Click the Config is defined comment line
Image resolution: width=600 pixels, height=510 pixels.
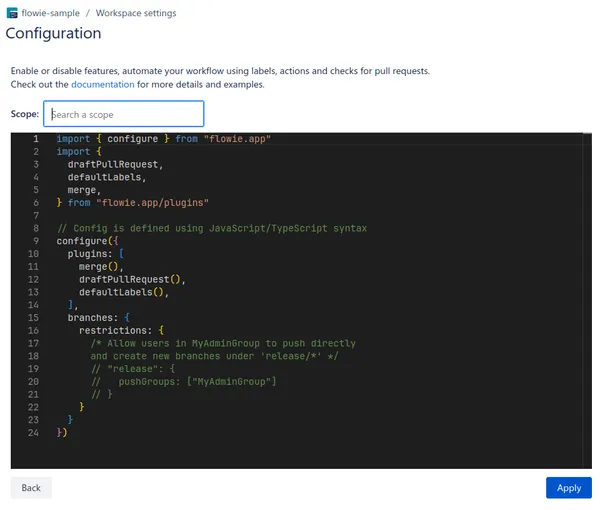[212, 228]
